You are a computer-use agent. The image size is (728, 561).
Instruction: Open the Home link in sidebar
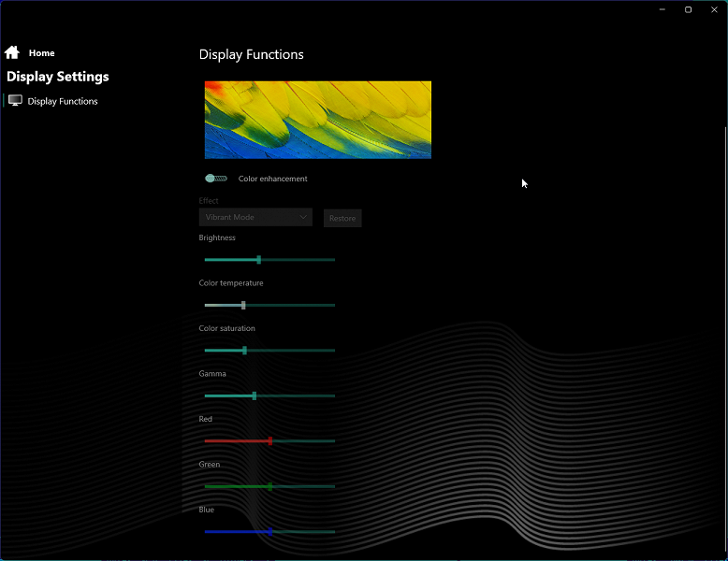pyautogui.click(x=41, y=53)
